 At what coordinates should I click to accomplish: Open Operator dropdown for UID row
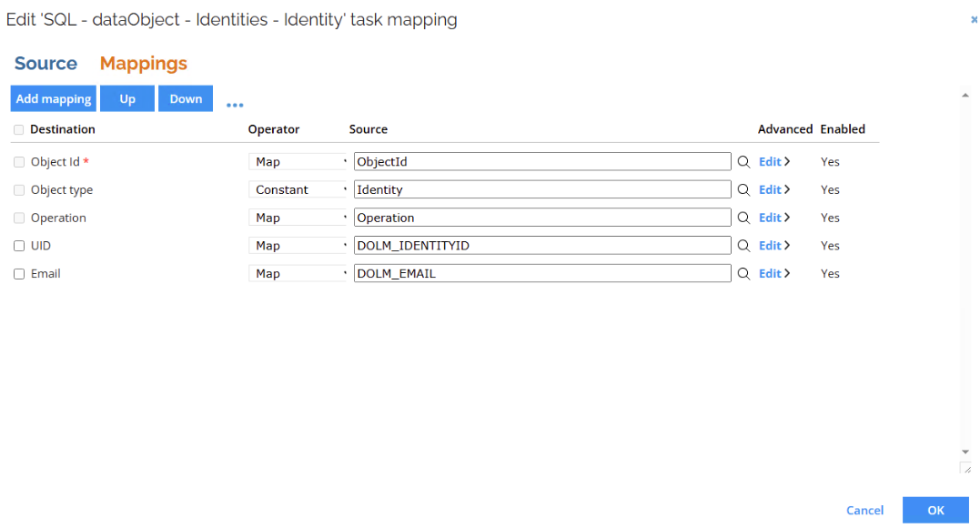(x=298, y=246)
